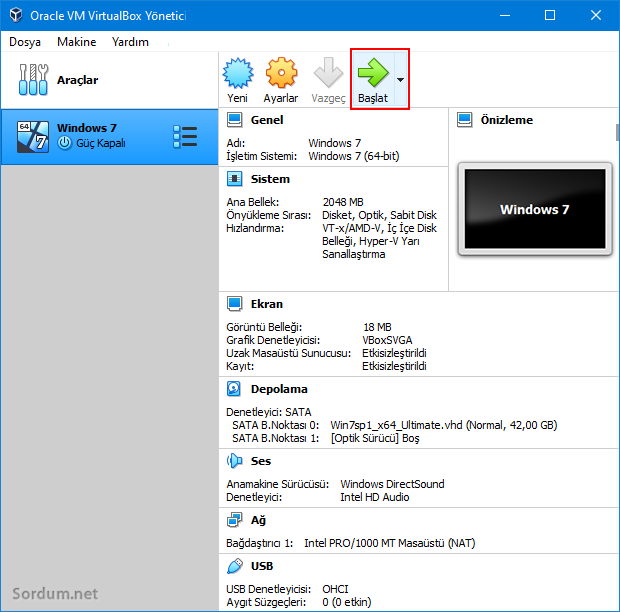This screenshot has height=612, width=620.
Task: Open the Yardım menu
Action: [130, 42]
